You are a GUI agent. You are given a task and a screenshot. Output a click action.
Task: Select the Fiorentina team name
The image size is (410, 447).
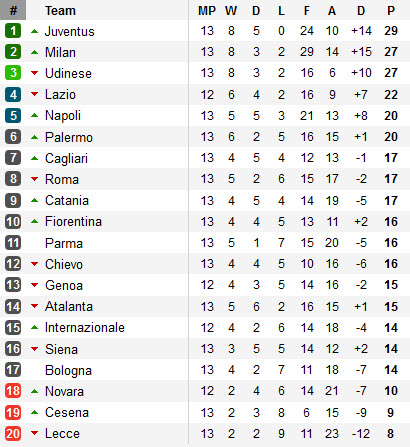point(73,221)
